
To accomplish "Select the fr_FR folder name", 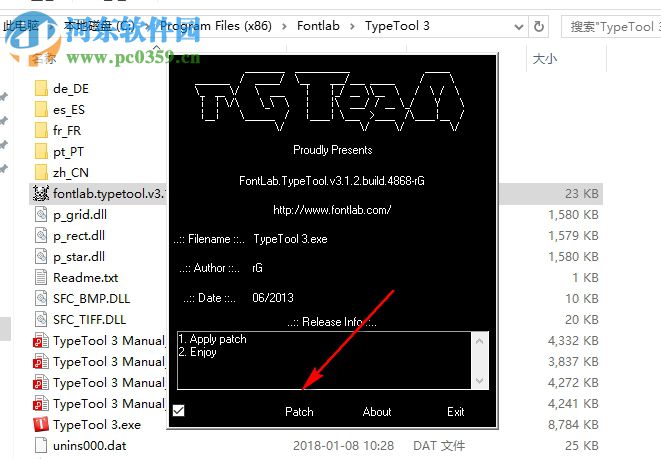I will pos(67,131).
